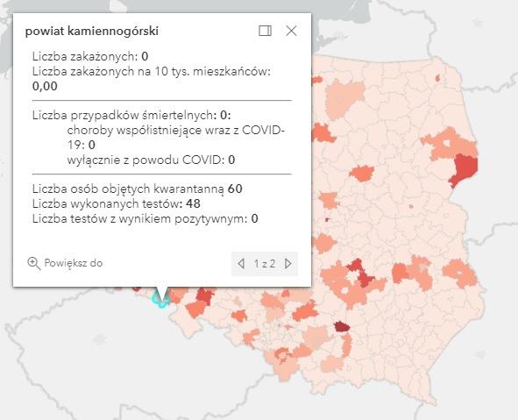Click the cyan-highlighted county on the map
The width and height of the screenshot is (518, 420).
pos(161,299)
